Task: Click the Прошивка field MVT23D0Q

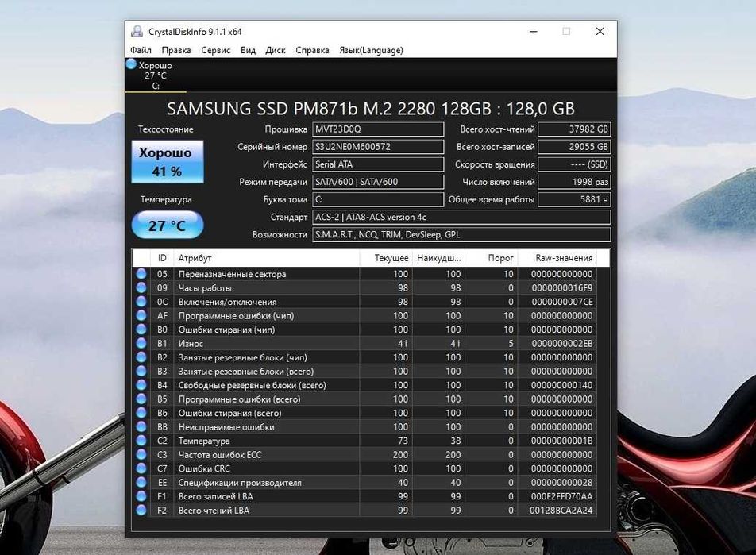Action: pyautogui.click(x=378, y=129)
